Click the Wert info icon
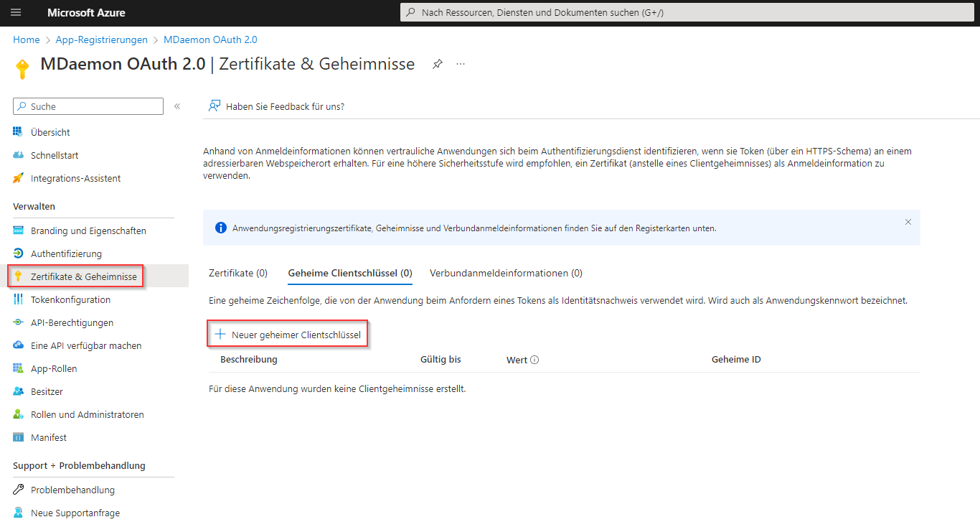 pyautogui.click(x=534, y=360)
